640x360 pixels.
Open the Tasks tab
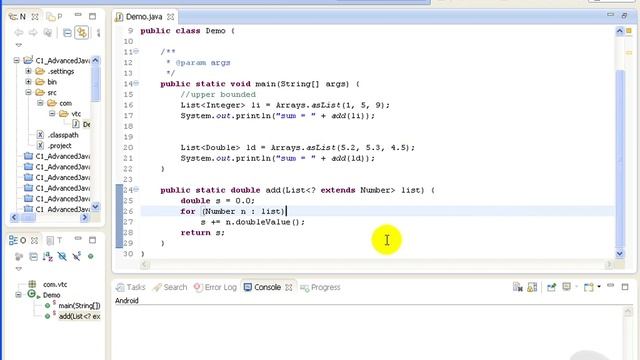click(131, 287)
